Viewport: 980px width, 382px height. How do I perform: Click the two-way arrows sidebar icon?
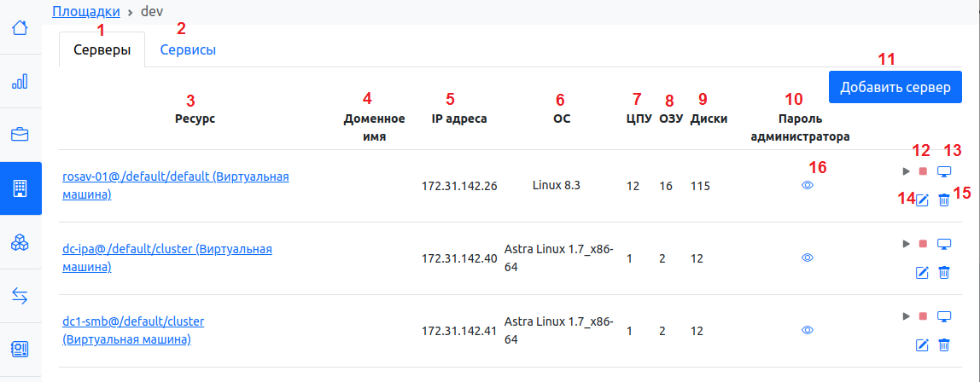pos(20,295)
